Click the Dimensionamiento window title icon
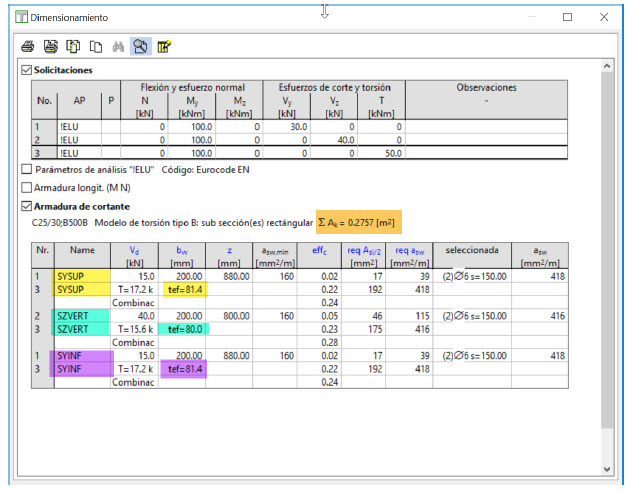The image size is (629, 494). tap(21, 17)
